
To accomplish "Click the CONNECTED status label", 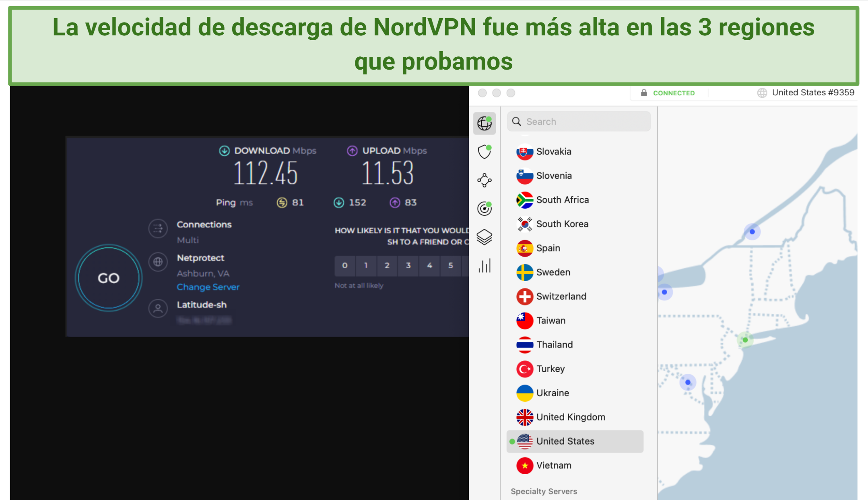I will [x=674, y=93].
